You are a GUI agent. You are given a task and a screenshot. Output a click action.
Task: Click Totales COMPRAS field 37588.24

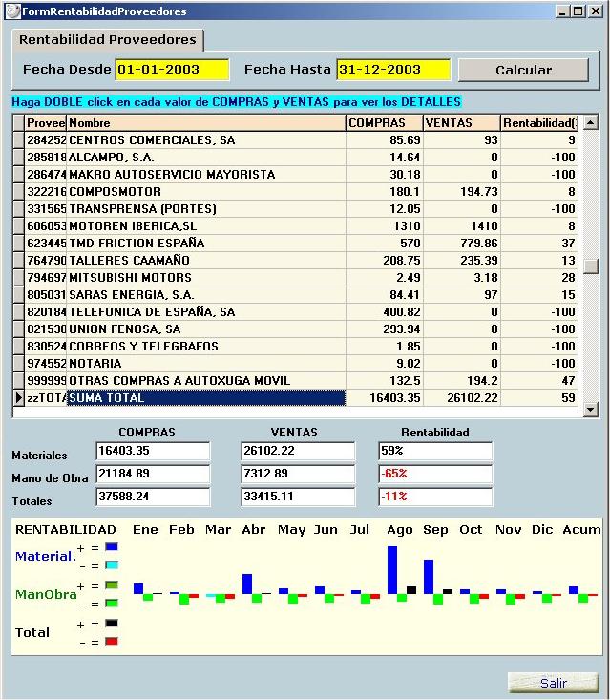pyautogui.click(x=153, y=497)
